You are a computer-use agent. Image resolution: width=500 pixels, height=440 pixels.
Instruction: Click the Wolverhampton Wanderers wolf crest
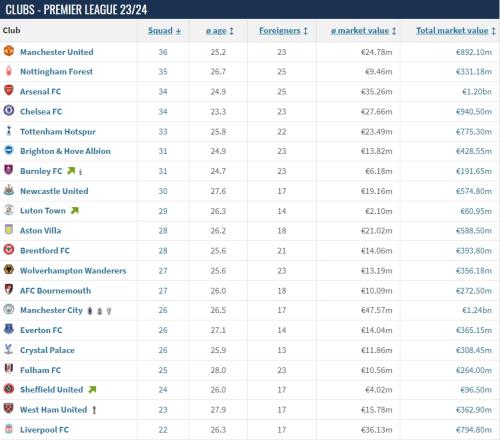[x=9, y=269]
